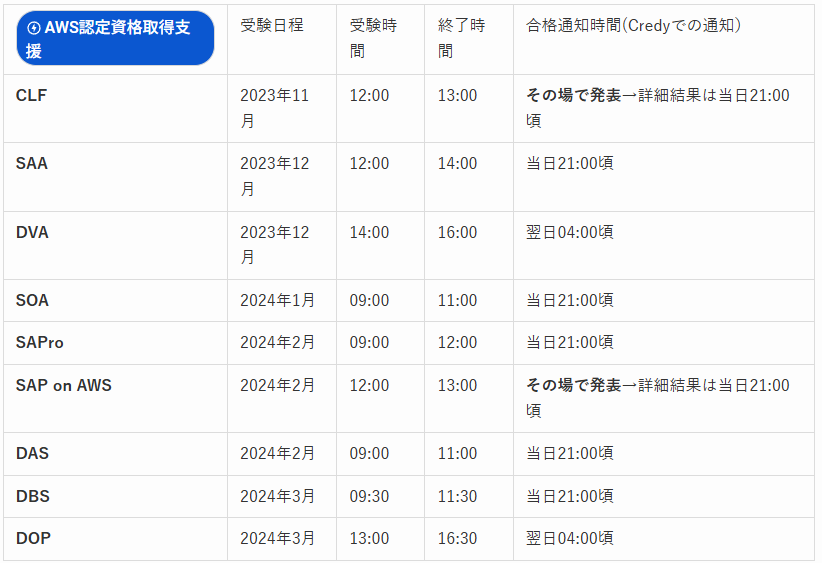Select the DOP row label

click(x=33, y=538)
